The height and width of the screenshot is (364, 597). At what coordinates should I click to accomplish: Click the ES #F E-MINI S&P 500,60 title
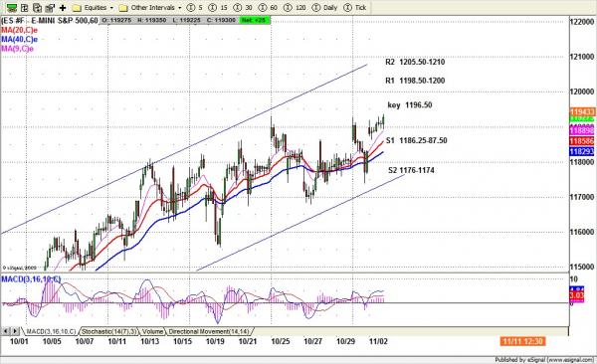[50, 20]
